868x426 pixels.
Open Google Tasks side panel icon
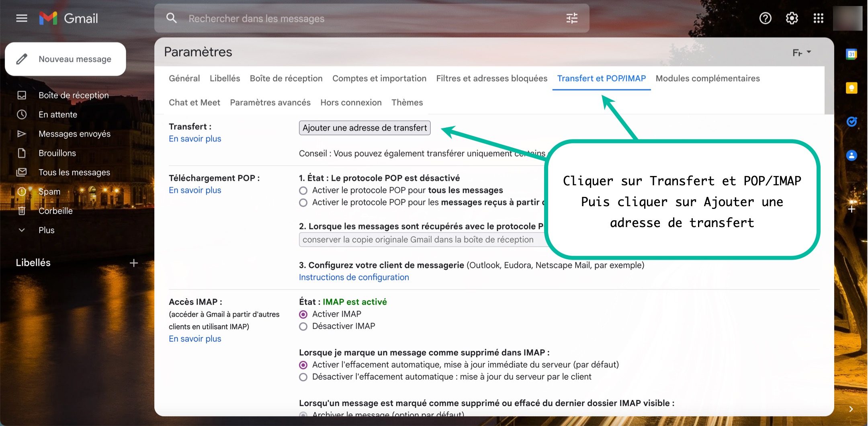(x=851, y=122)
